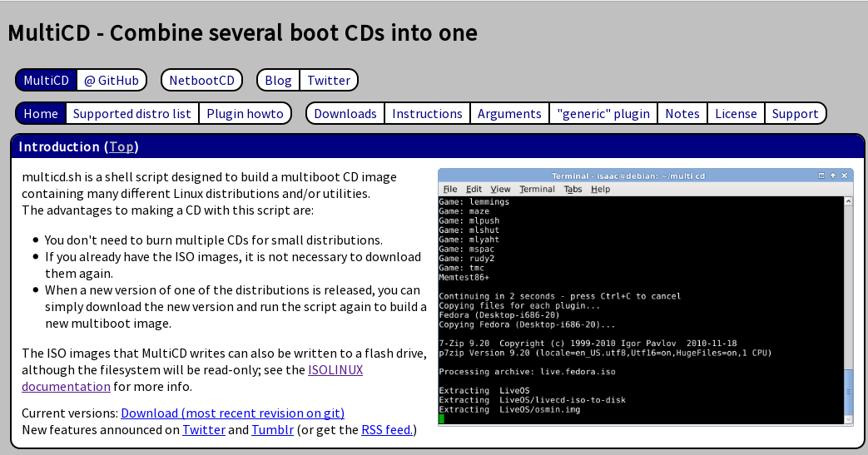Jump to the License section
Image resolution: width=868 pixels, height=455 pixels.
(x=736, y=113)
